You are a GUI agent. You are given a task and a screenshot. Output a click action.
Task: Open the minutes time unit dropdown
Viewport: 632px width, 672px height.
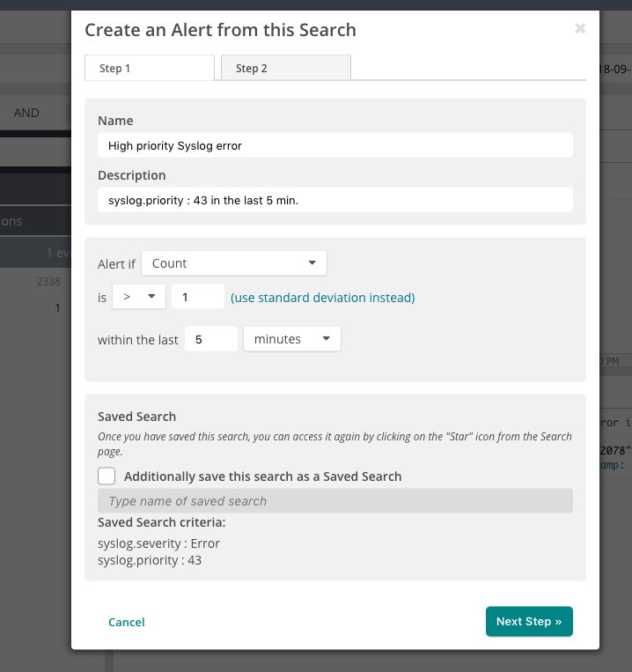pyautogui.click(x=291, y=339)
